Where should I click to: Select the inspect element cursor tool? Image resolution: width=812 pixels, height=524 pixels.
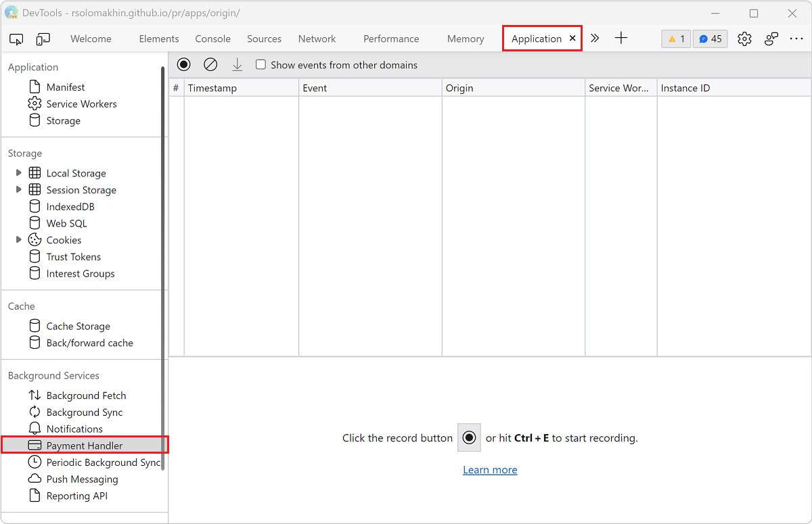pyautogui.click(x=16, y=39)
